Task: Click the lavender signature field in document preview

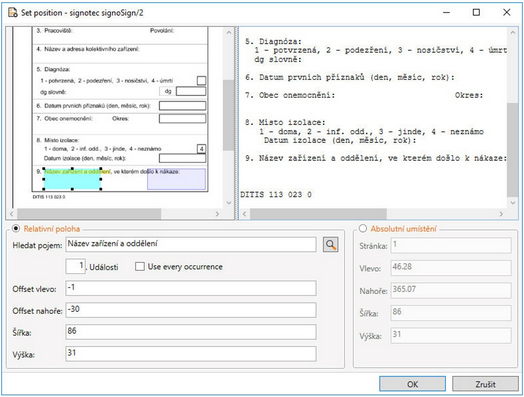Action: [x=176, y=179]
